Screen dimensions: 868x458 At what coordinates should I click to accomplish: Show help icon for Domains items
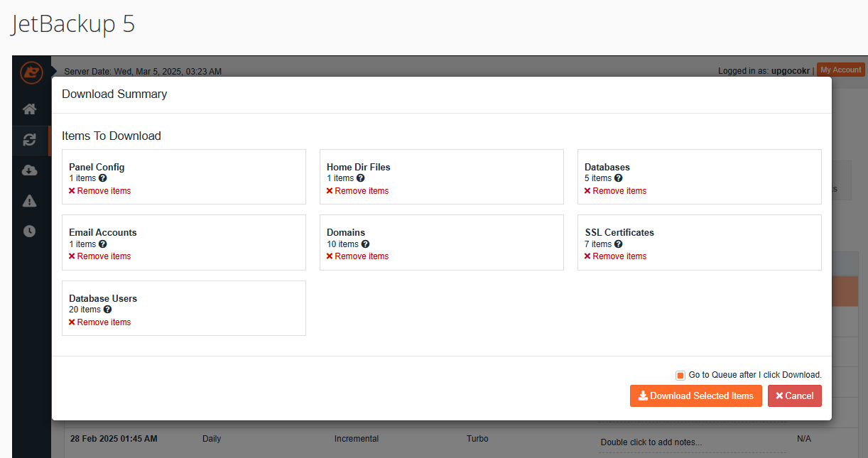366,244
